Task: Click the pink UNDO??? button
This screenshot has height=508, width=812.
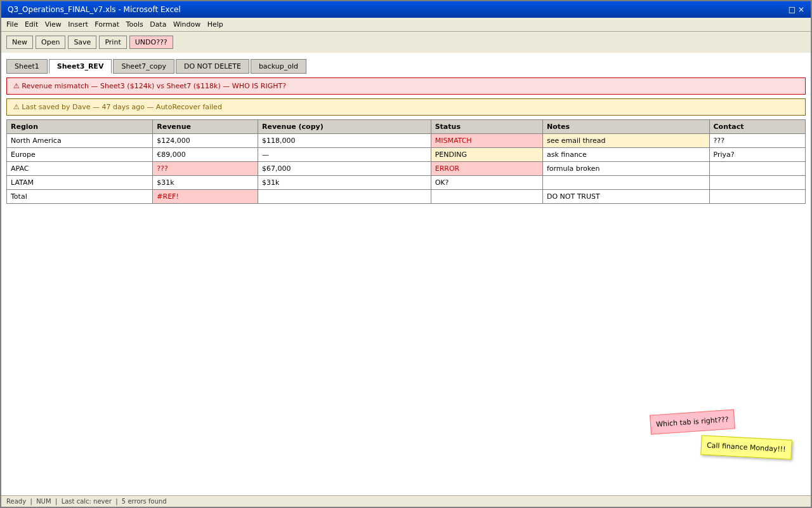Action: click(151, 43)
